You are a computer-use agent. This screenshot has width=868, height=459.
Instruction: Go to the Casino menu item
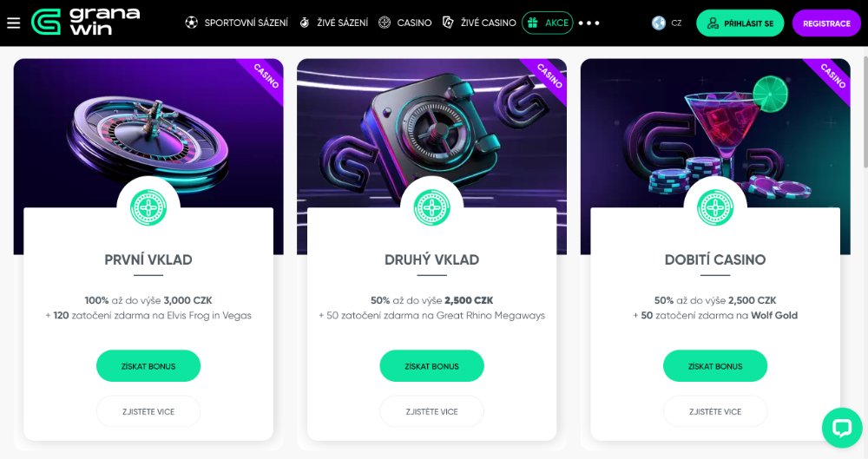point(414,23)
